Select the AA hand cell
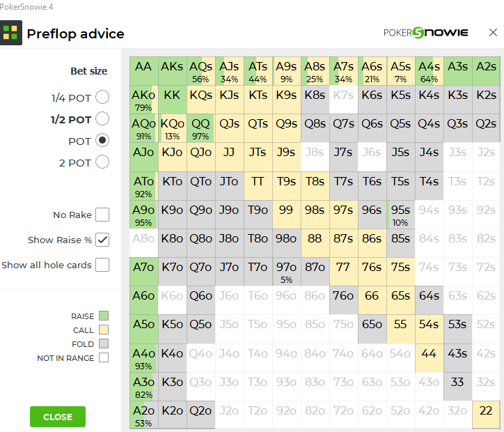The width and height of the screenshot is (504, 432). tap(143, 71)
